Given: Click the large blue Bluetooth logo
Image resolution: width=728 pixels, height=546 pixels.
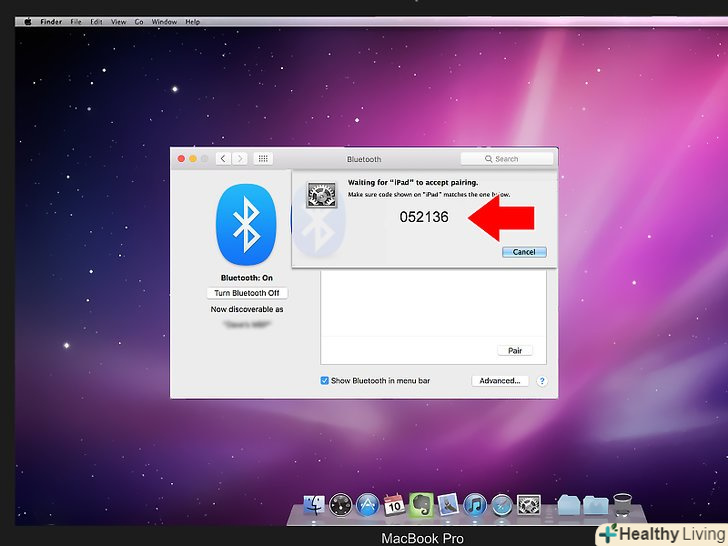Looking at the screenshot, I should [246, 224].
